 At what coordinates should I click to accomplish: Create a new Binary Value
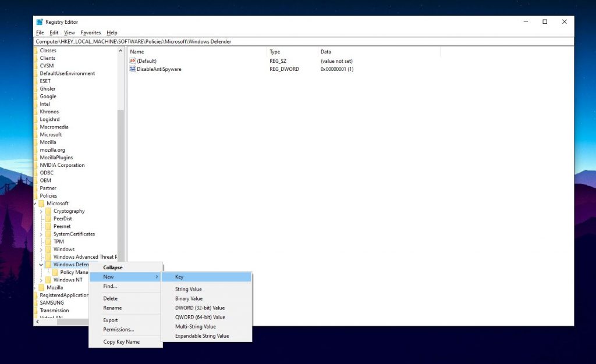click(x=207, y=299)
